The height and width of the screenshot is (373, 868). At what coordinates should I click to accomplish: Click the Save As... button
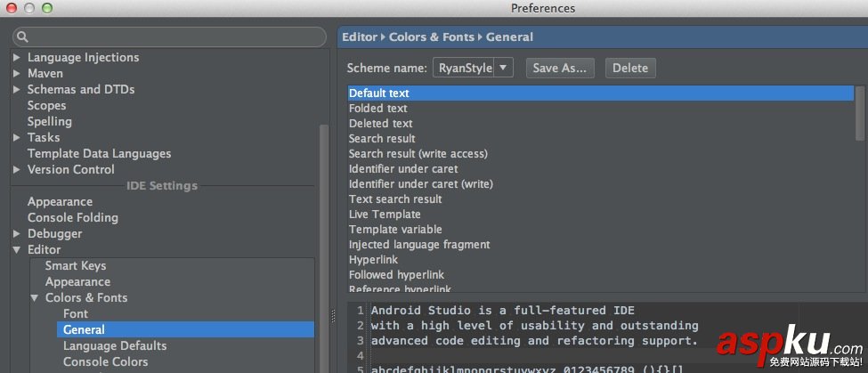click(x=560, y=68)
